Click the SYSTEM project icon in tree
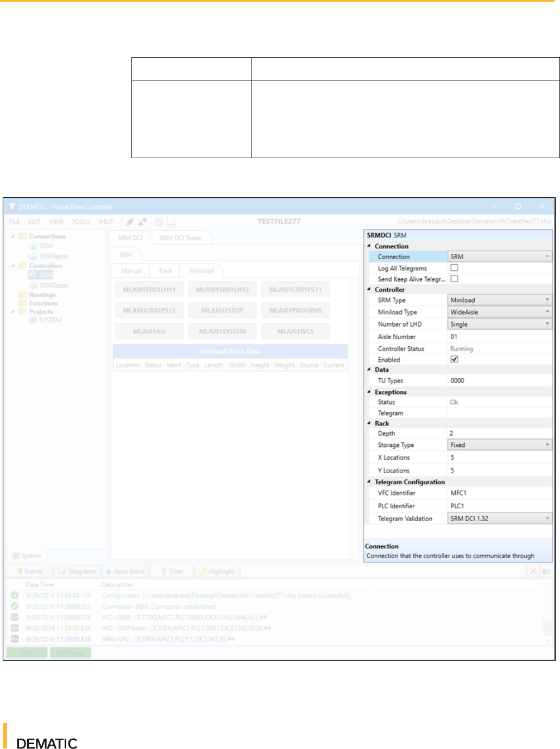This screenshot has height=749, width=560. point(33,320)
